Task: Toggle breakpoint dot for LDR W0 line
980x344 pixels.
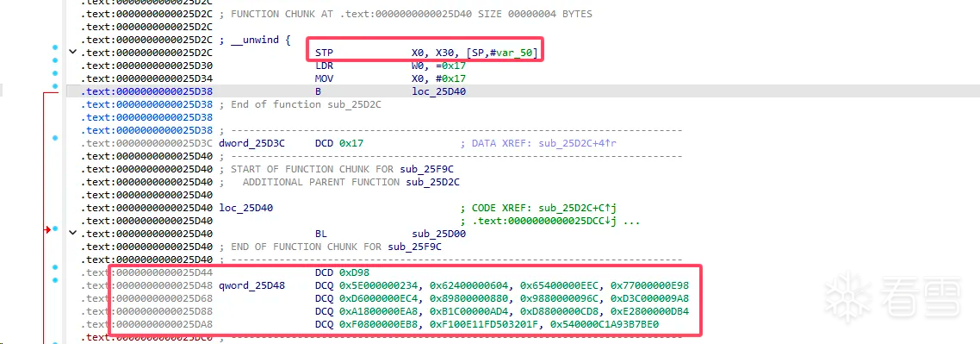Action: [55, 60]
